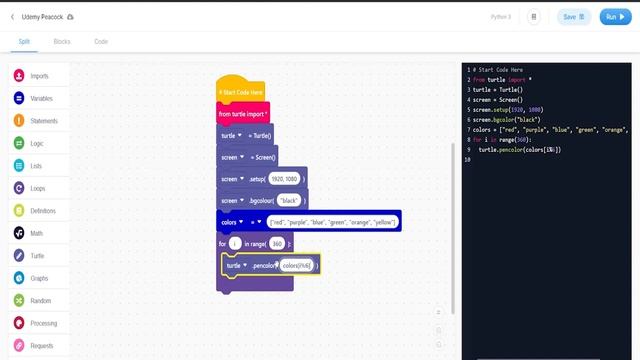Click the top workspace control icon at bottom right
Viewport: 640px width, 360px height.
[x=438, y=313]
